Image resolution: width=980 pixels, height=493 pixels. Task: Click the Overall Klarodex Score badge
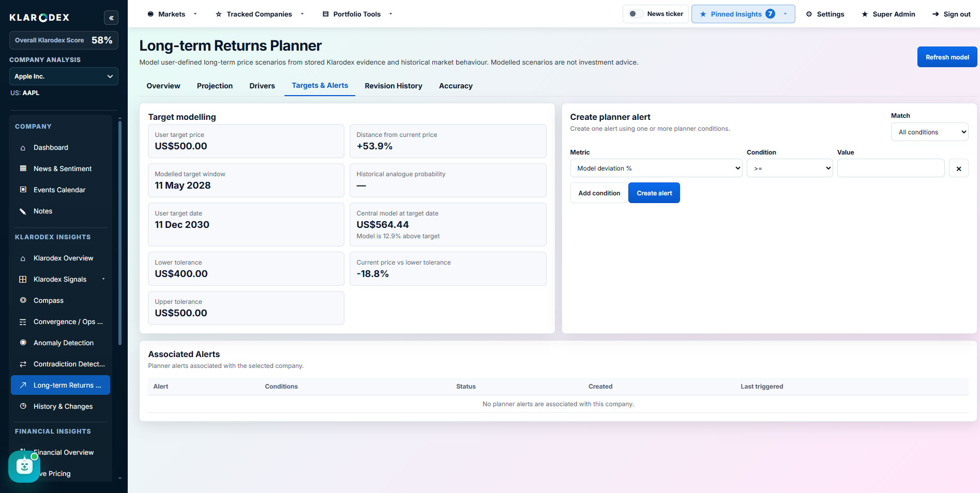tap(64, 40)
